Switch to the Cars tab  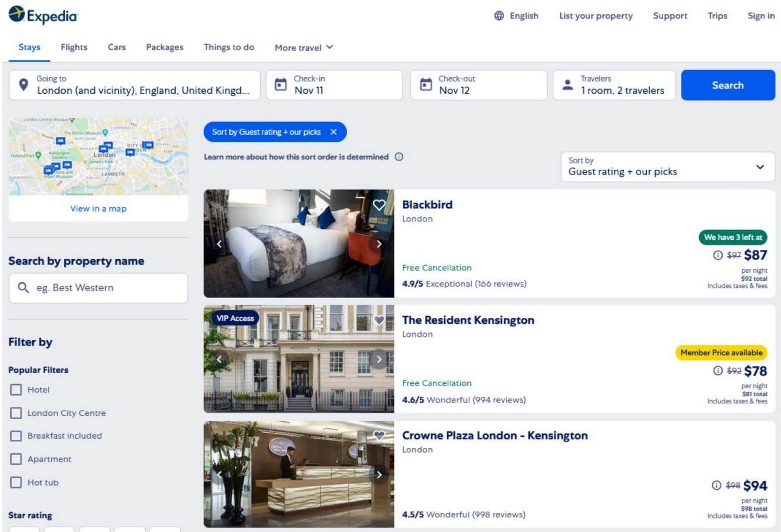click(116, 47)
